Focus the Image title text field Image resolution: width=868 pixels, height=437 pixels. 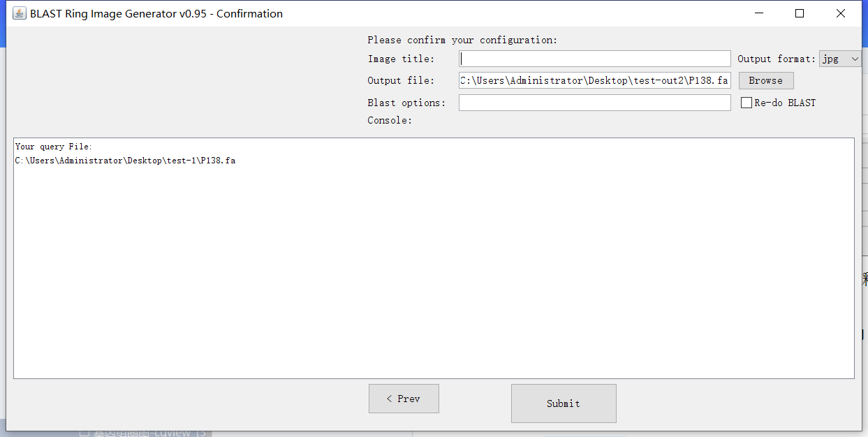pyautogui.click(x=594, y=59)
